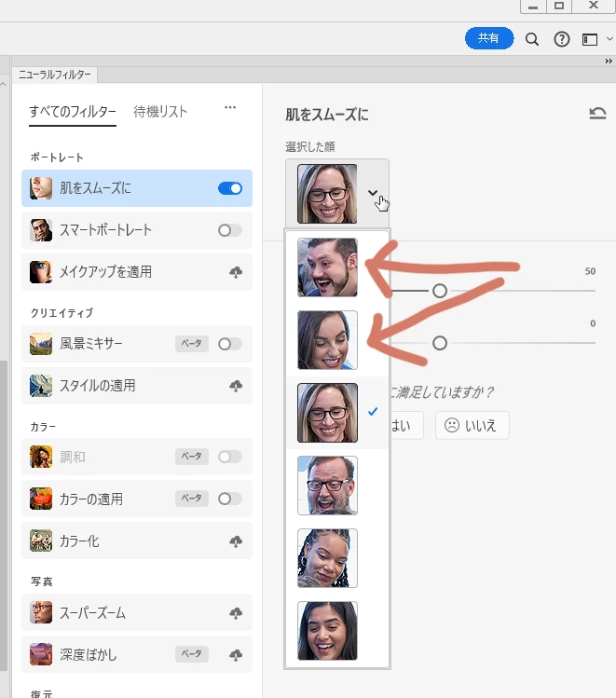Click 深度ぼかし filter thumbnail icon
Viewport: 616px width, 698px height.
(x=41, y=654)
